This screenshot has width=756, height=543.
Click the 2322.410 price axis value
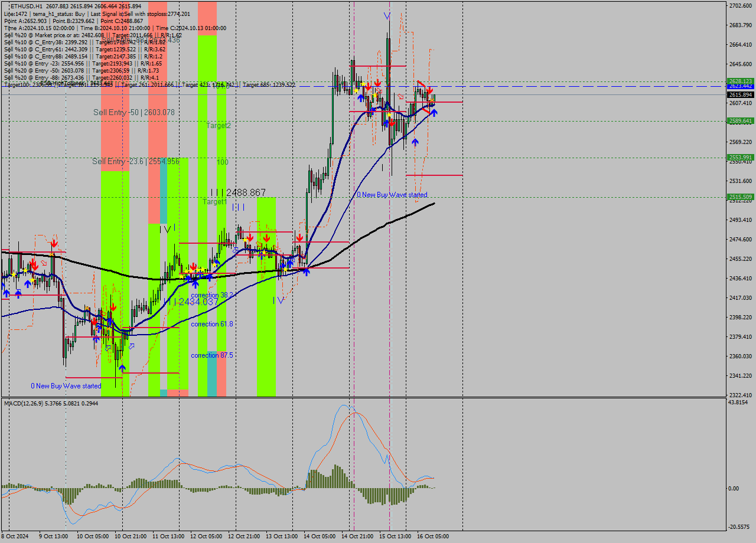[x=740, y=395]
